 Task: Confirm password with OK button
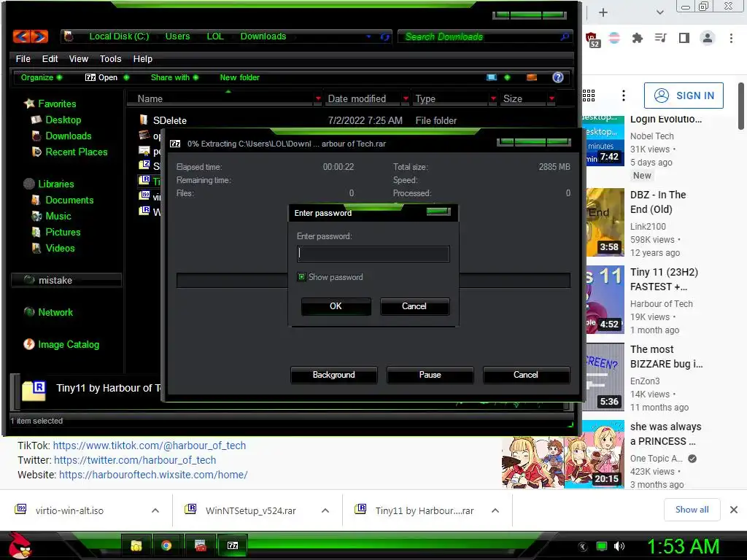click(336, 306)
